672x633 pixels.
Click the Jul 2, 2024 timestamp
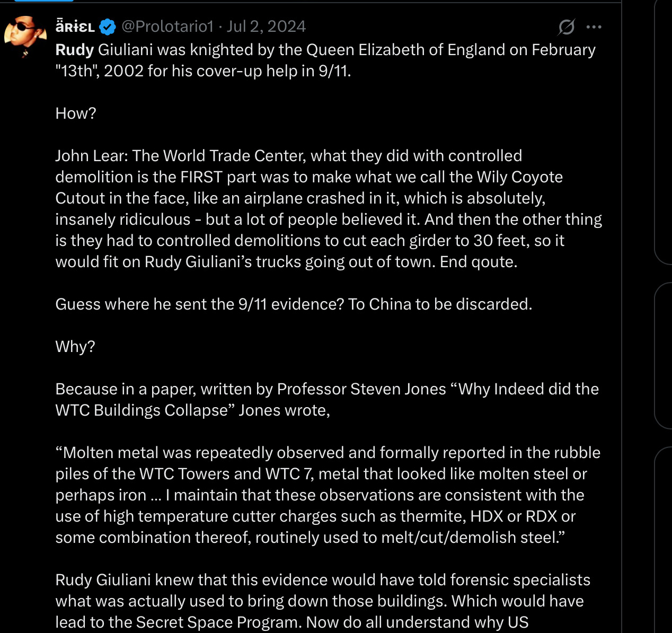pyautogui.click(x=267, y=27)
